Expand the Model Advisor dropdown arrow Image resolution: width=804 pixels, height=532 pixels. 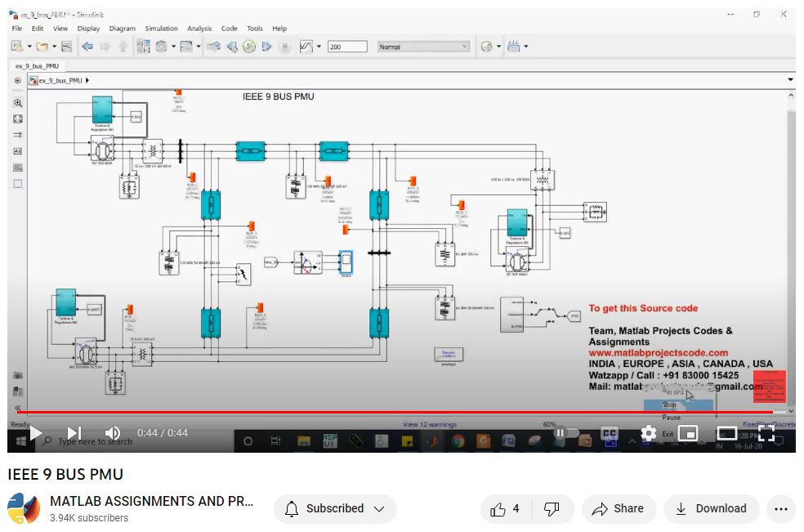point(499,47)
